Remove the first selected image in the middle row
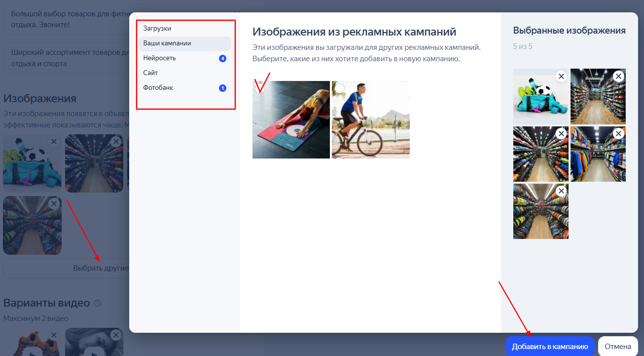 561,133
